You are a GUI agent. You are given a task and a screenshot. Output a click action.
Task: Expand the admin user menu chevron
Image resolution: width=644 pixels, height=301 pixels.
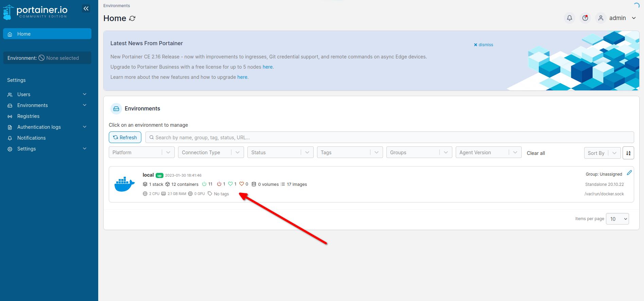(634, 18)
